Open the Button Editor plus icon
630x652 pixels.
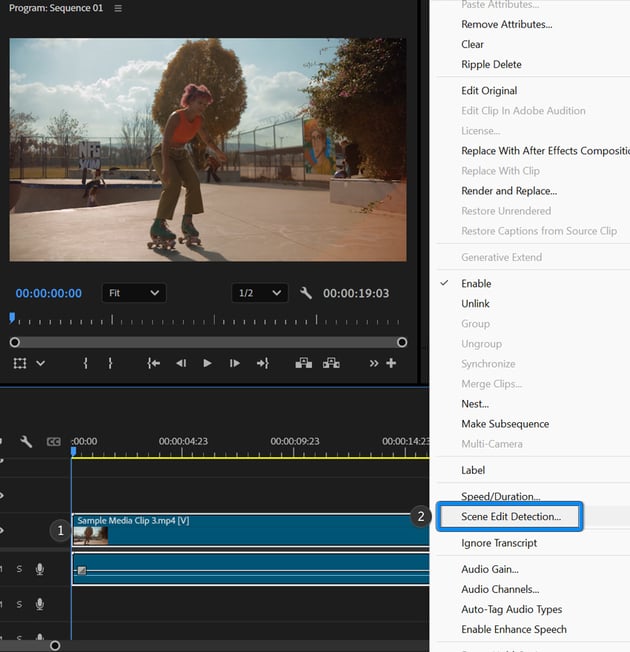point(391,363)
